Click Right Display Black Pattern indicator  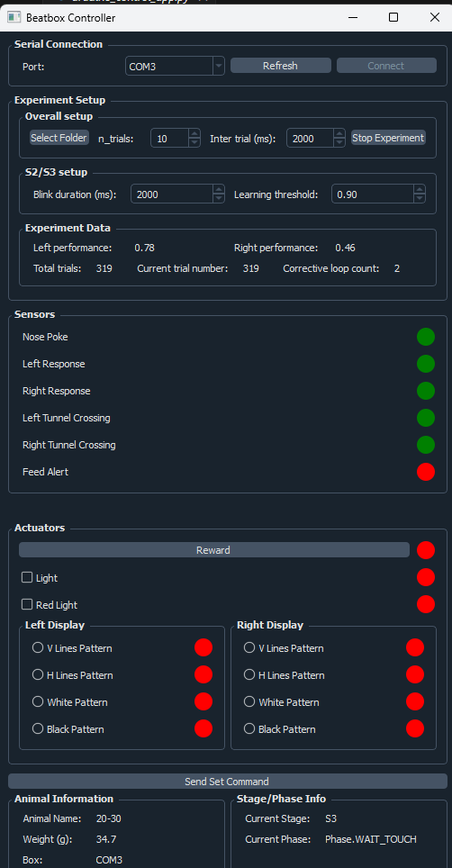[x=415, y=729]
